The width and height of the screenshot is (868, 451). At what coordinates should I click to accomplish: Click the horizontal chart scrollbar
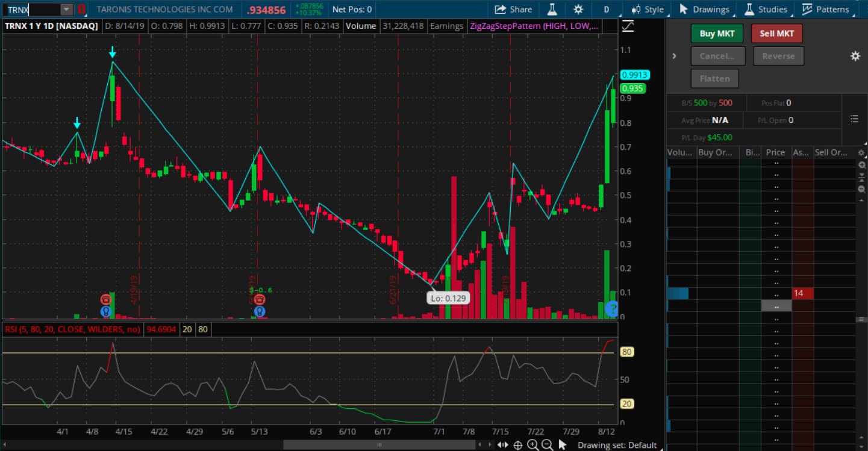tap(379, 445)
